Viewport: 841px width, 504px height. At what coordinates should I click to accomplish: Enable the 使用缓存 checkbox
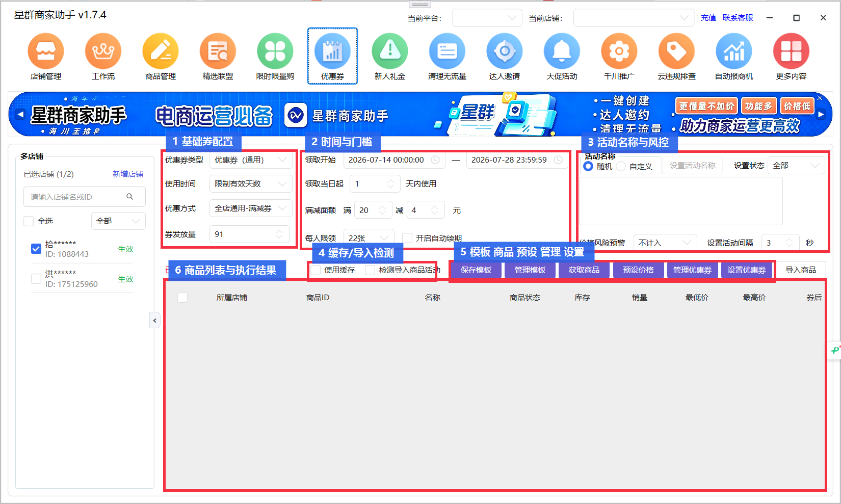tap(316, 270)
